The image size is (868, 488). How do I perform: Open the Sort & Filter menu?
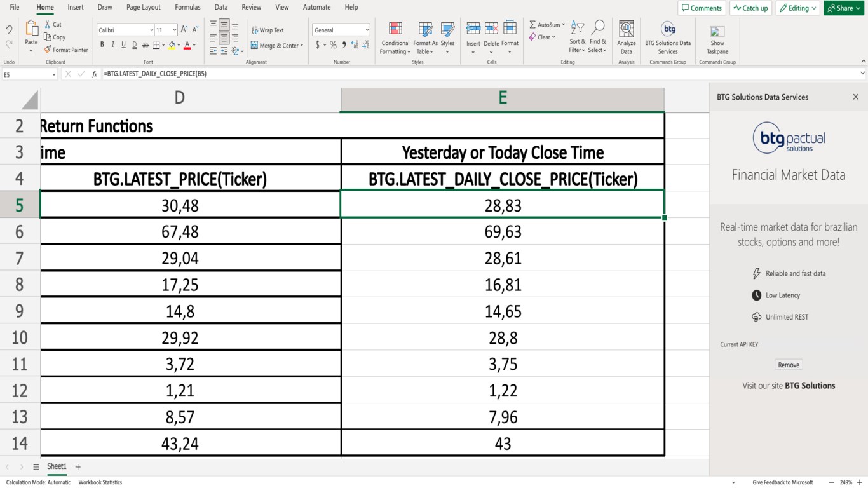pos(578,37)
